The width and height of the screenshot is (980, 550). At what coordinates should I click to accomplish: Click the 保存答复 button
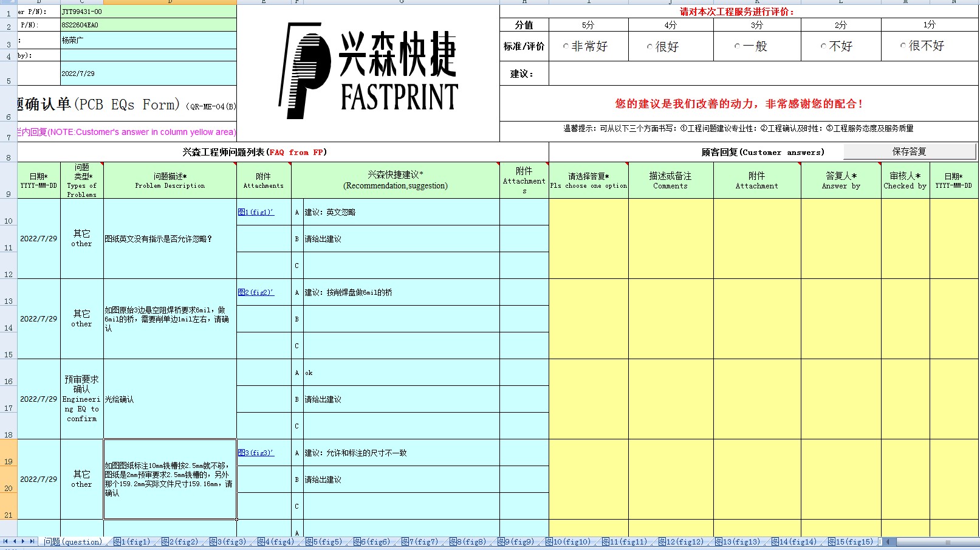click(x=910, y=151)
